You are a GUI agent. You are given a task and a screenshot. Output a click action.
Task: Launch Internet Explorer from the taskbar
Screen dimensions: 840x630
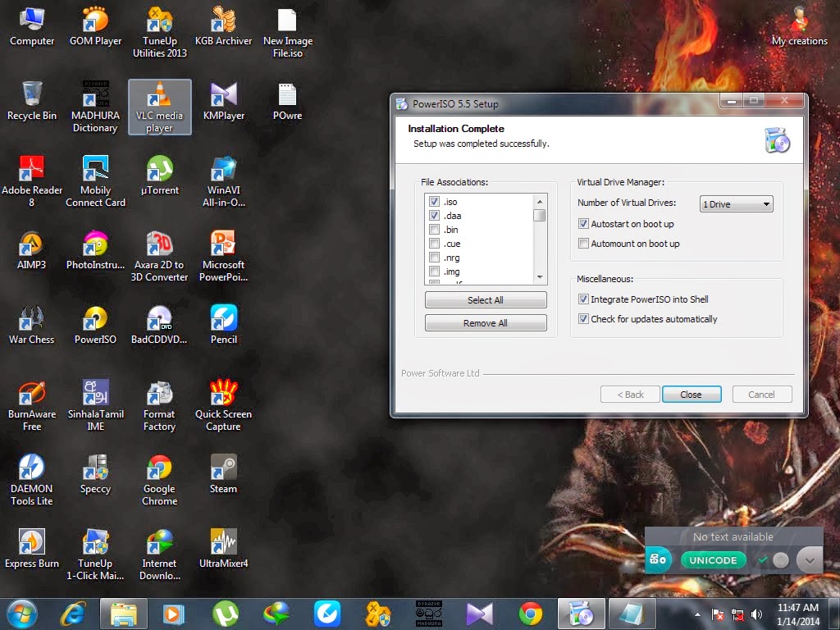[x=73, y=614]
